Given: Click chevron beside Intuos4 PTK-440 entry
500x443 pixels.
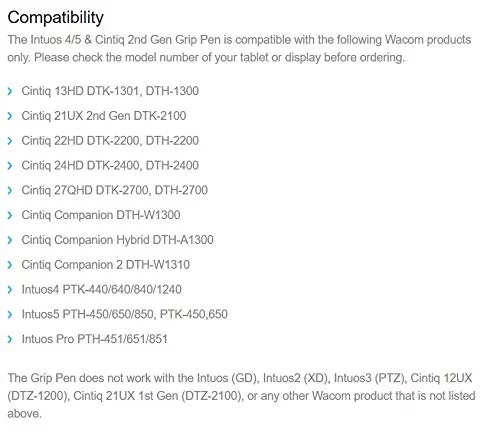Looking at the screenshot, I should [10, 290].
